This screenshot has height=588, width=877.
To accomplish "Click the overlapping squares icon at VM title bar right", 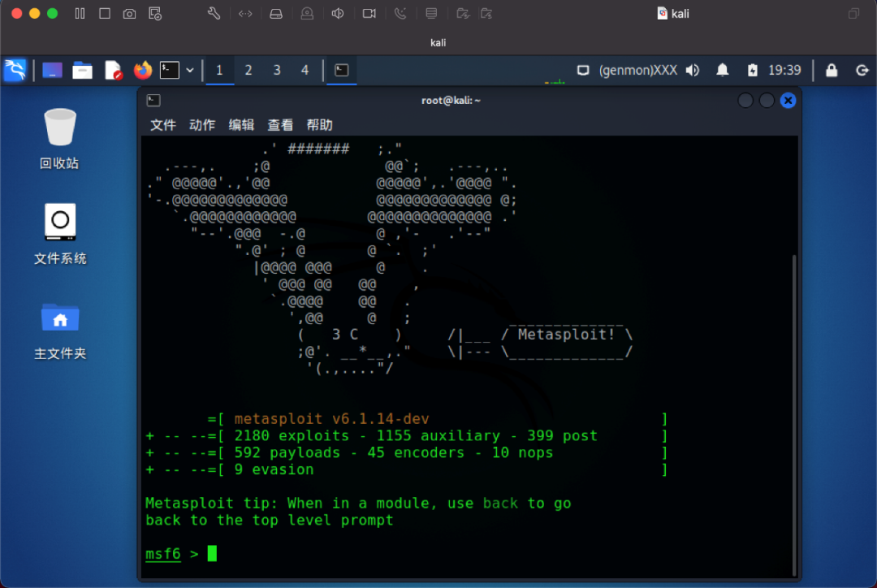I will click(853, 14).
